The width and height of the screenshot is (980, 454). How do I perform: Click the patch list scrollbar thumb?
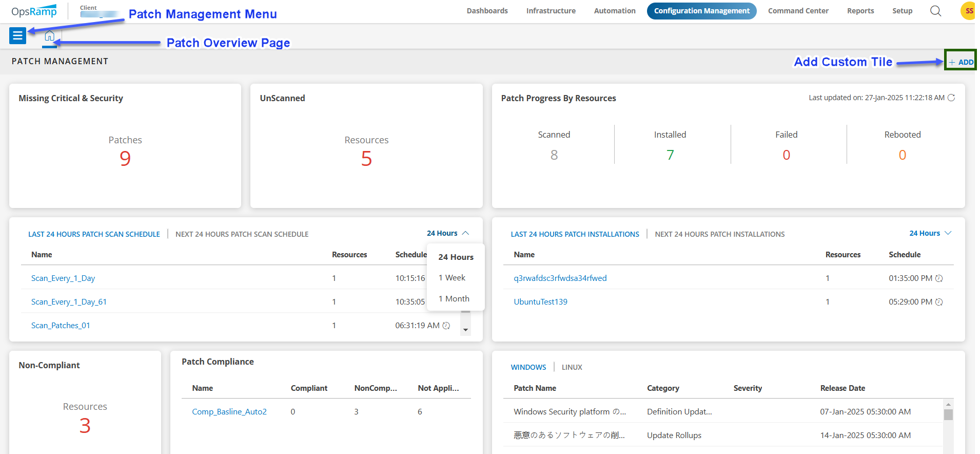[x=948, y=414]
